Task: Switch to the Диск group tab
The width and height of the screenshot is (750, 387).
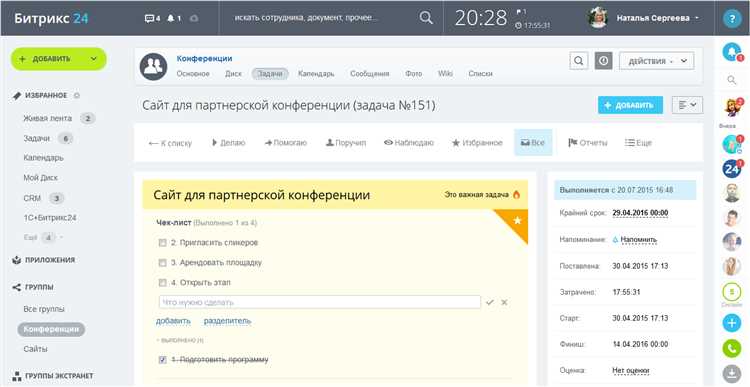Action: click(x=233, y=74)
